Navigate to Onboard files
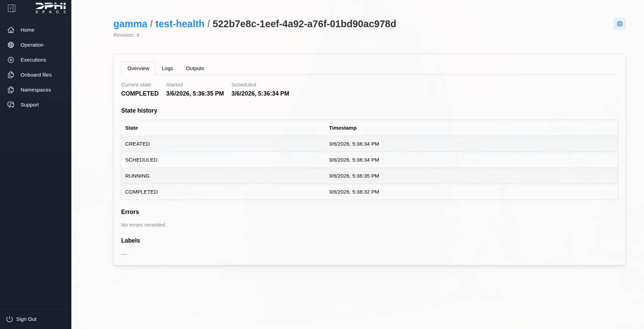This screenshot has height=329, width=644. click(36, 75)
